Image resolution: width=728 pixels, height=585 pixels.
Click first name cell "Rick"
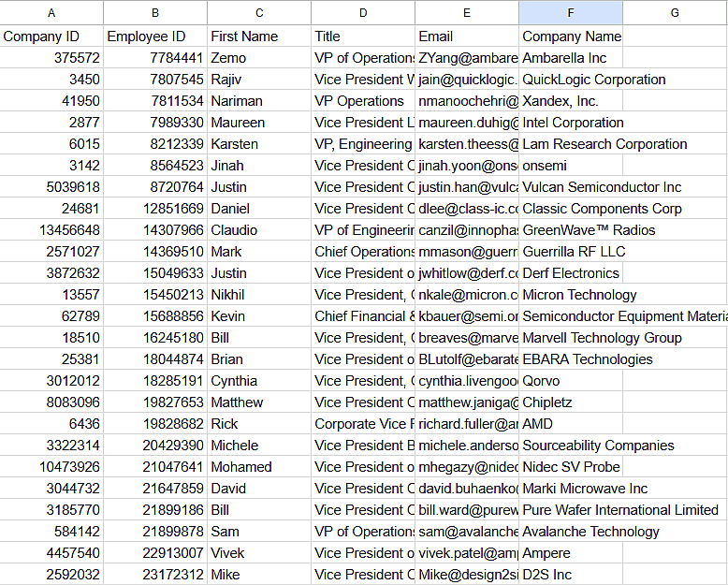(259, 424)
